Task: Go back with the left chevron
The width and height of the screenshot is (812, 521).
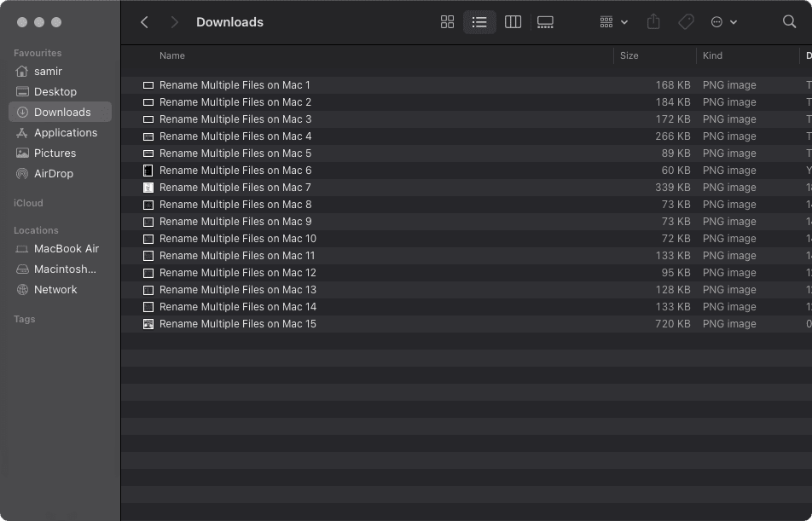Action: tap(145, 22)
